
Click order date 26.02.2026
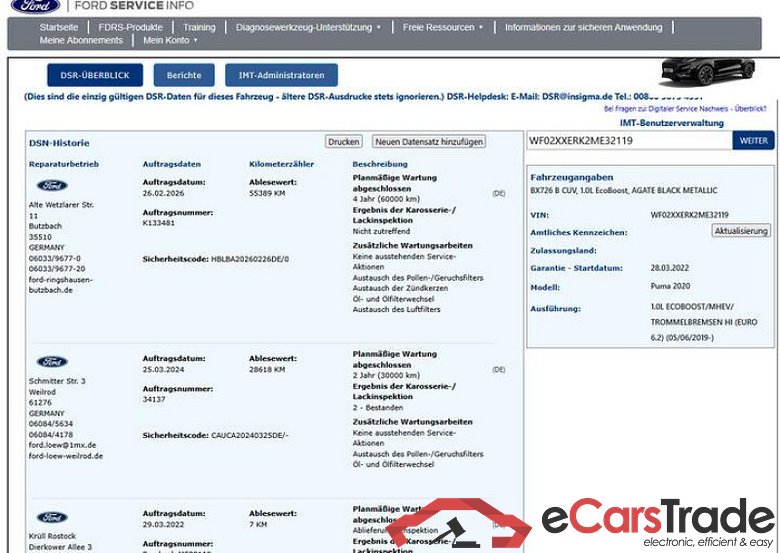coord(163,193)
